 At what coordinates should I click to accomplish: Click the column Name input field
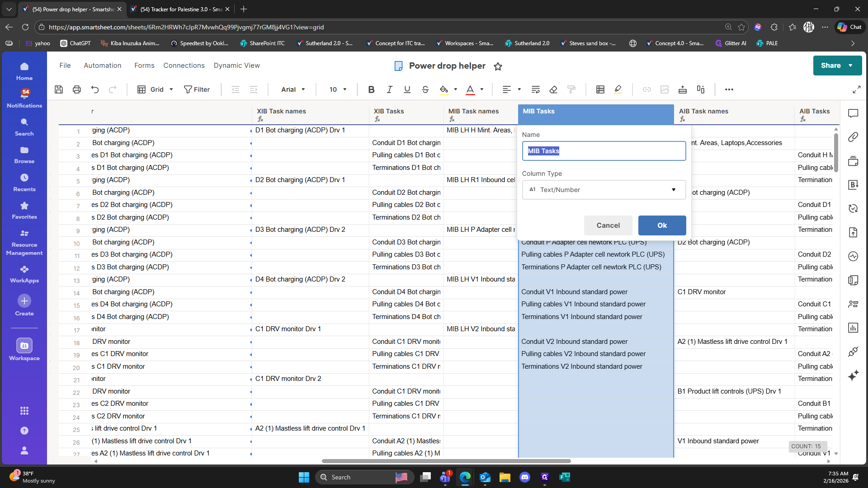coord(604,151)
